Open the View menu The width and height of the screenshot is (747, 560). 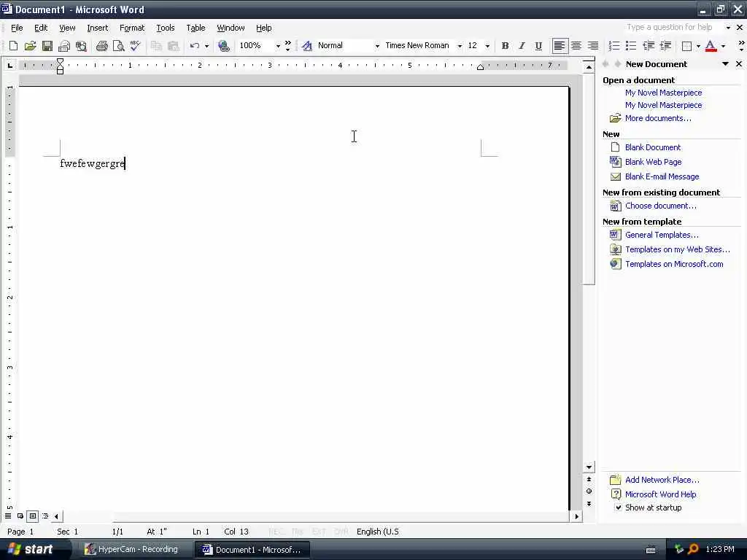pyautogui.click(x=67, y=28)
